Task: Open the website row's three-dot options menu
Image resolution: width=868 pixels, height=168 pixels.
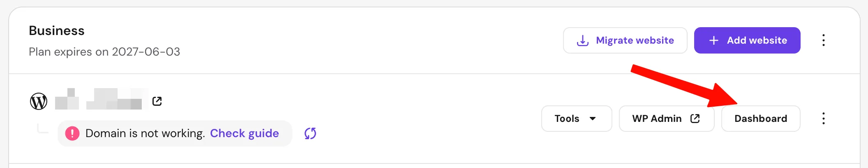Action: (x=824, y=119)
